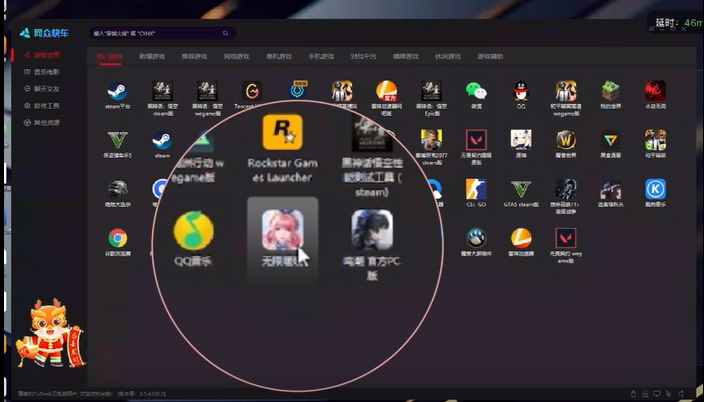Launch 侠盗猎车手5 green V icon
The image size is (704, 402).
117,140
